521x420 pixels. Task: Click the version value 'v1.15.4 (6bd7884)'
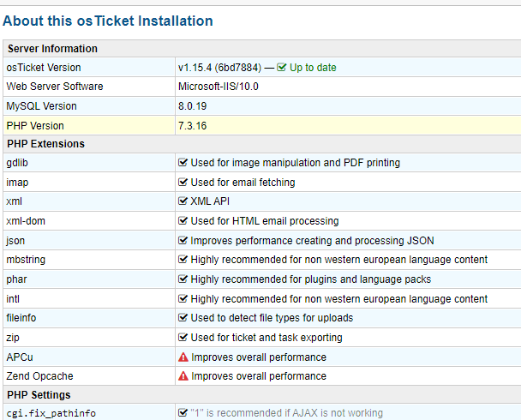tap(219, 68)
